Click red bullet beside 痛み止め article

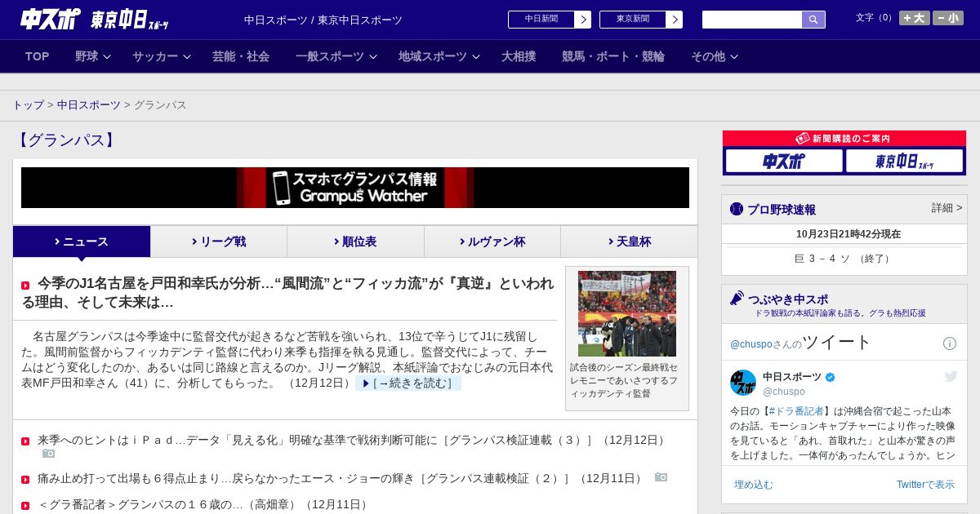(25, 480)
